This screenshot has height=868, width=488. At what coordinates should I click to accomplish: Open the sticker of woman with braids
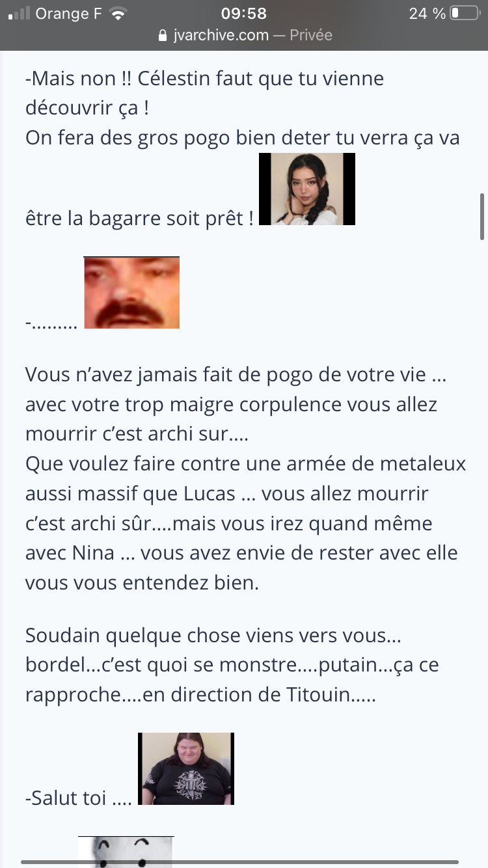coord(307,189)
